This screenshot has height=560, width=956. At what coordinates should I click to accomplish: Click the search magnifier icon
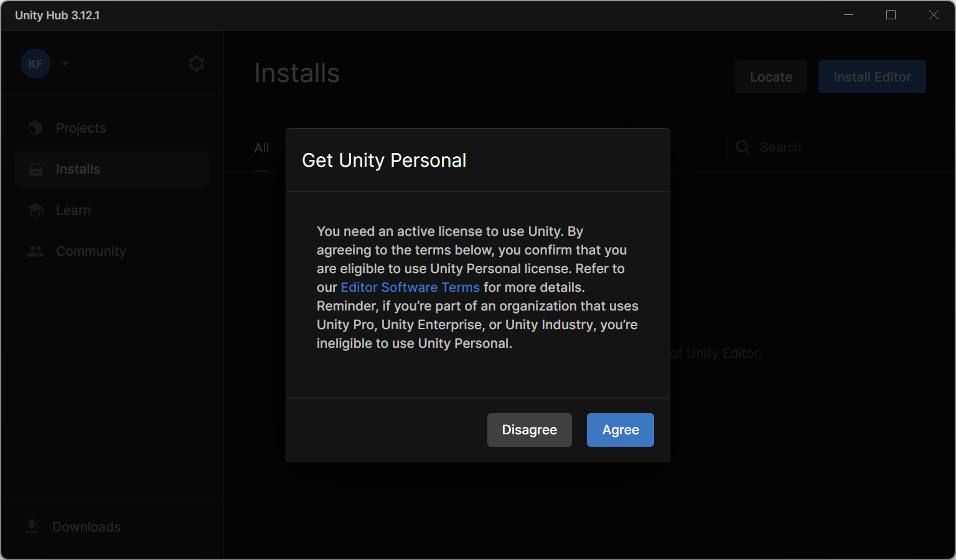coord(743,147)
